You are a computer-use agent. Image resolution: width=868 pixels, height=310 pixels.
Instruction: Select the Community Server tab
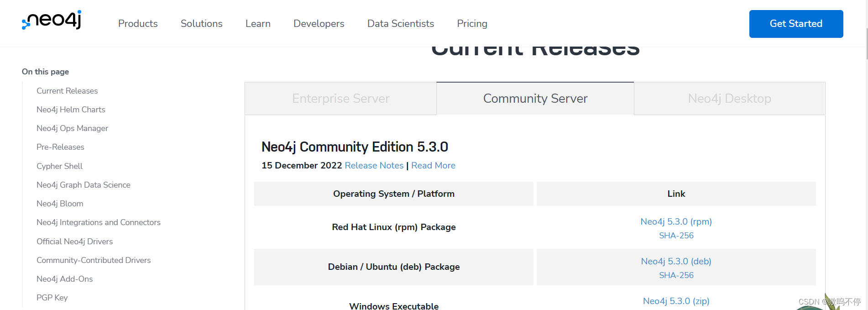(535, 99)
